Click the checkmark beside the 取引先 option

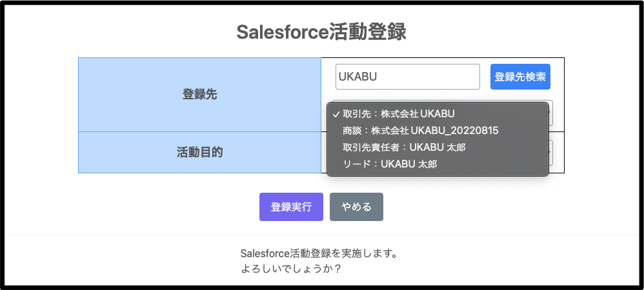coord(336,114)
